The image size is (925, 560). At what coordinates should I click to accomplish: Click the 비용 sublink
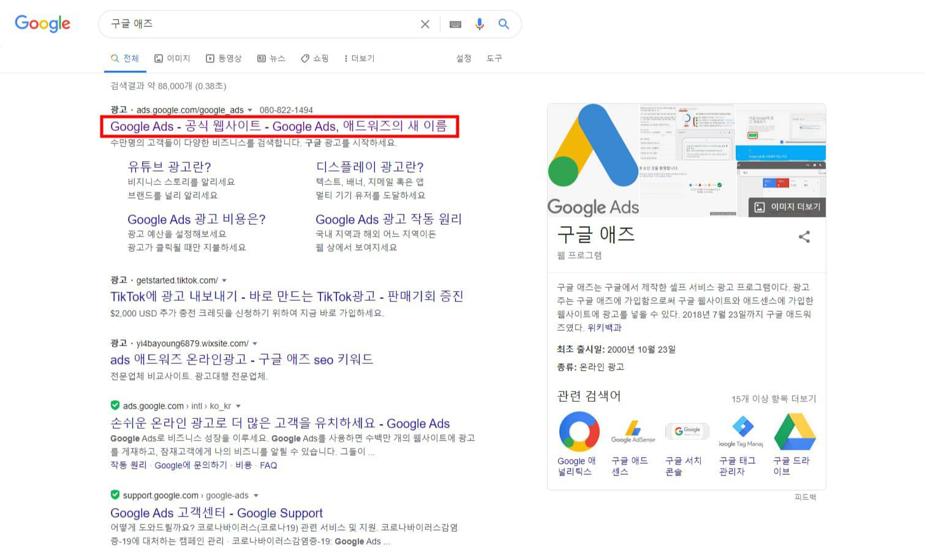click(244, 465)
